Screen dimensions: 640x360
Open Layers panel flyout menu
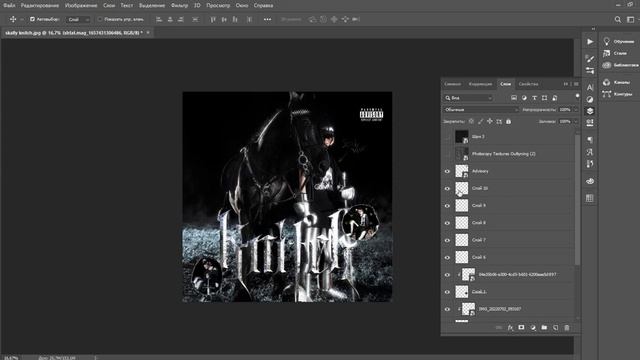pos(576,84)
